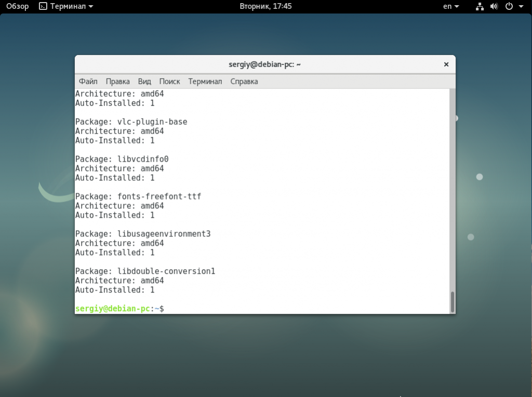
Task: Open the en keyboard layout dropdown
Action: tap(450, 6)
